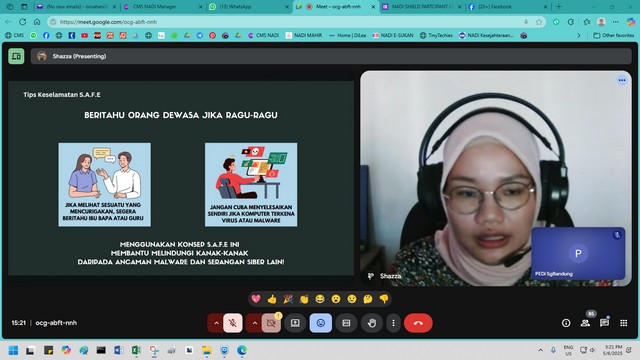
Task: Open the send reaction emoji button
Action: (321, 323)
